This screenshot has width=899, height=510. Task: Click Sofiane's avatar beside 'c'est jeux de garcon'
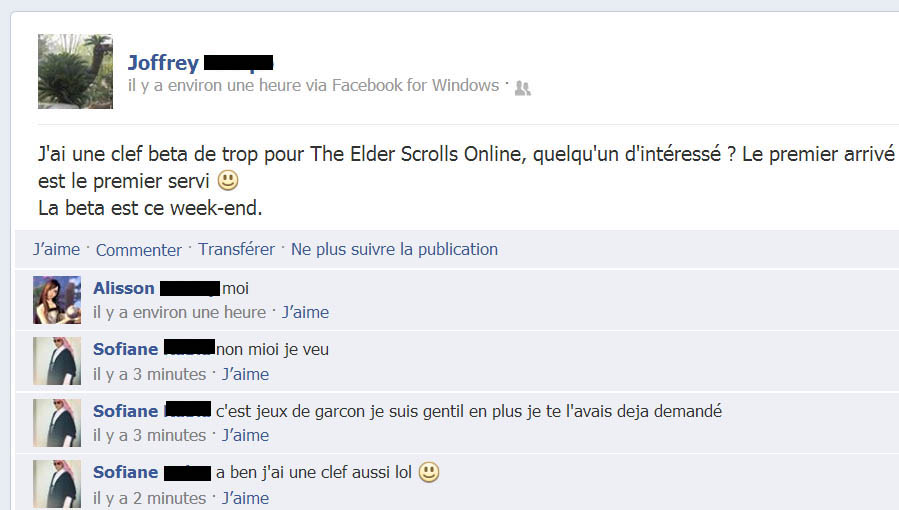pyautogui.click(x=57, y=423)
